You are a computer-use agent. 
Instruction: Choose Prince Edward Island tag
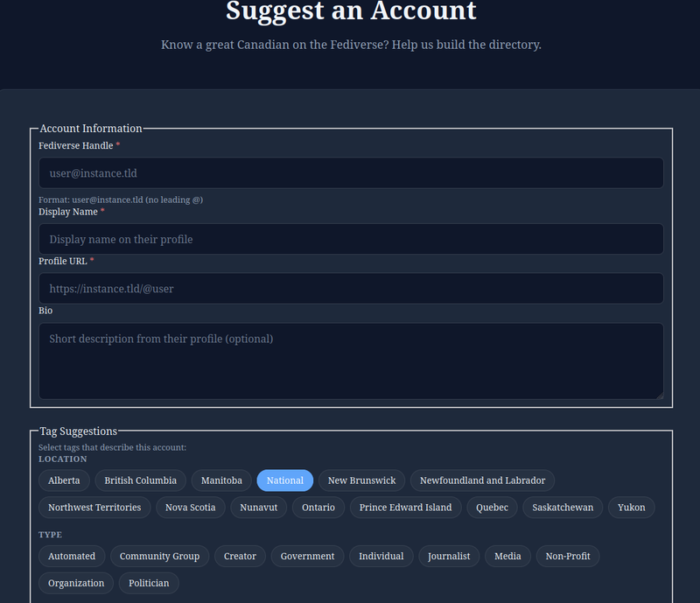[404, 508]
